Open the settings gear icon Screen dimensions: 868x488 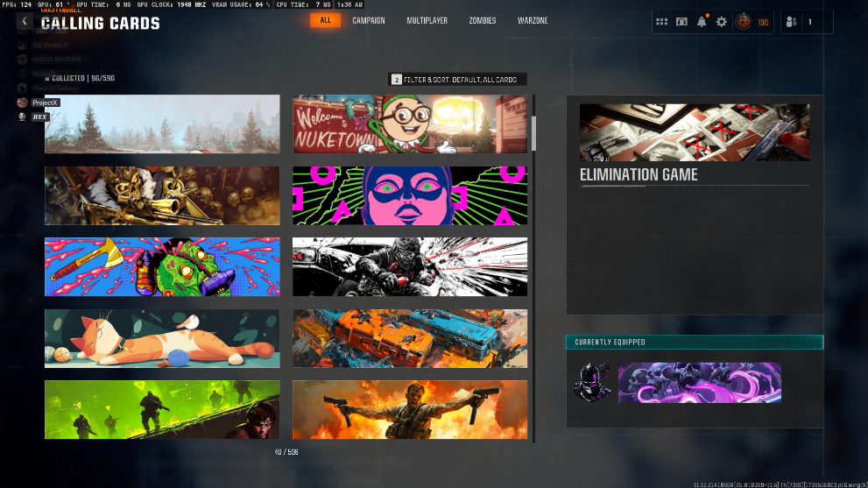pyautogui.click(x=722, y=22)
